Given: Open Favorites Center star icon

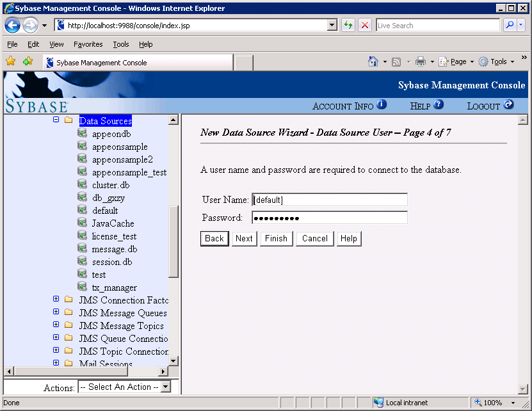Looking at the screenshot, I should [x=11, y=61].
